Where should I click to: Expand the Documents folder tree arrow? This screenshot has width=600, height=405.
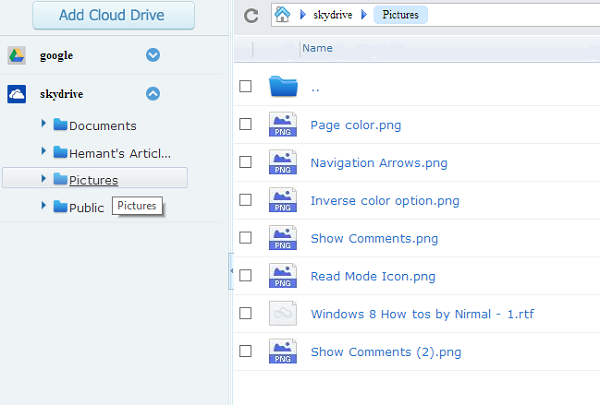(x=43, y=123)
